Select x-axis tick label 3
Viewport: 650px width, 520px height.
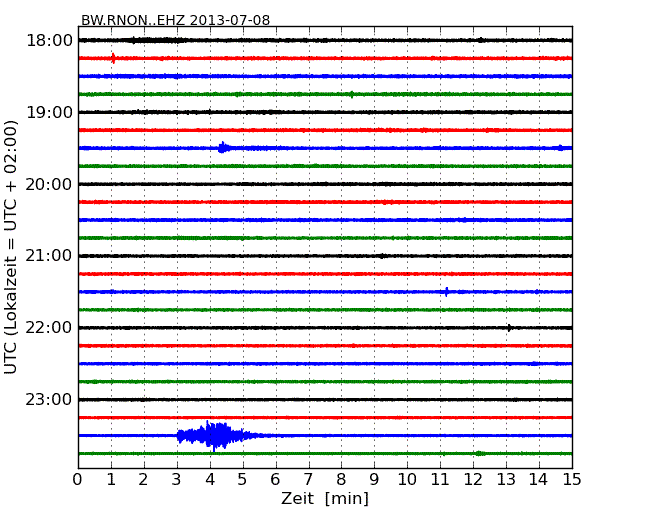pyautogui.click(x=177, y=479)
